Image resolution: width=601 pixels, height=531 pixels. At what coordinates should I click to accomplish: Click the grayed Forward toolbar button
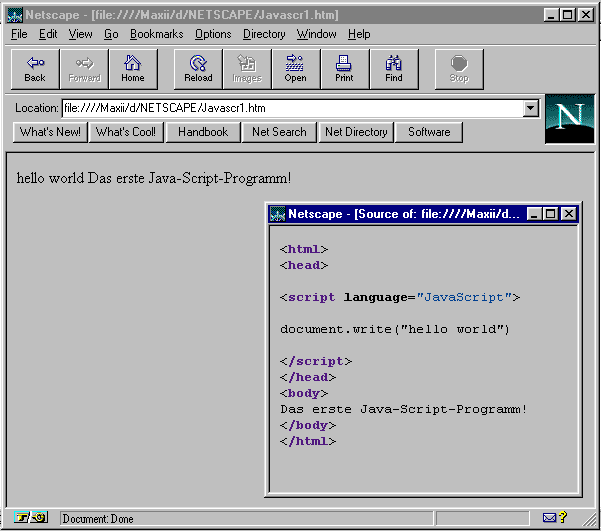click(84, 69)
